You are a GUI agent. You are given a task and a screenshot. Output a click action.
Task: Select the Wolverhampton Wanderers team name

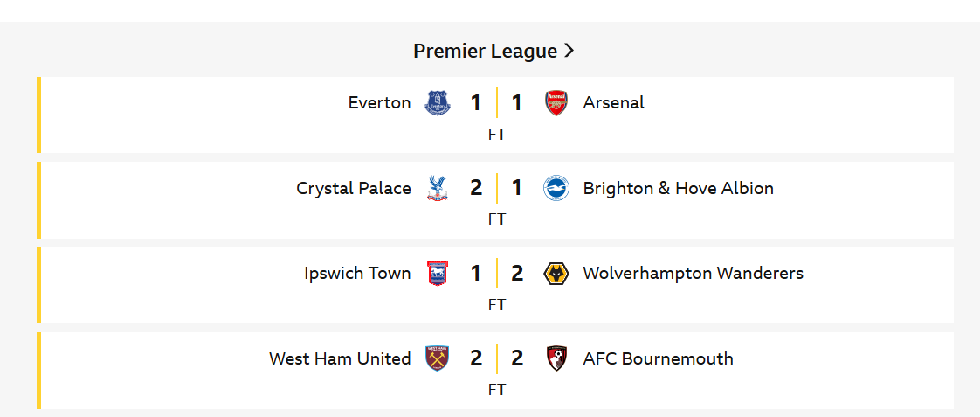coord(693,273)
